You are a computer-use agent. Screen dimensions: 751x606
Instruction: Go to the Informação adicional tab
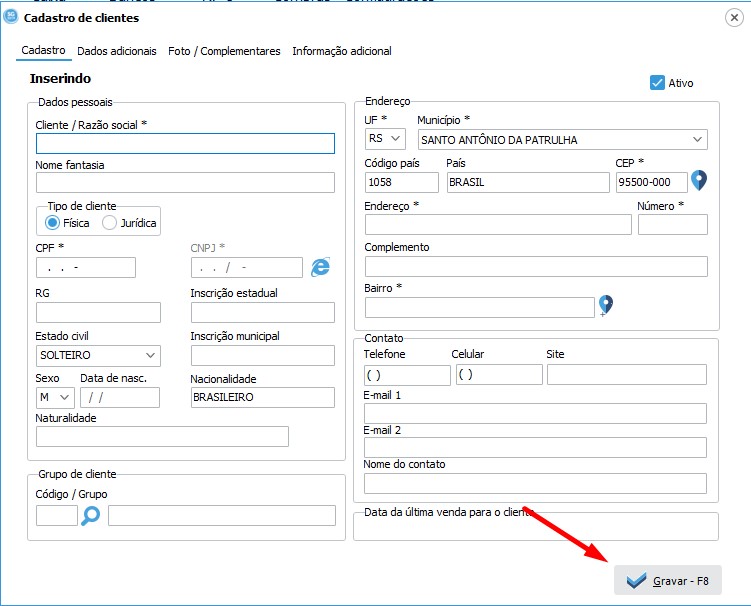tap(342, 51)
